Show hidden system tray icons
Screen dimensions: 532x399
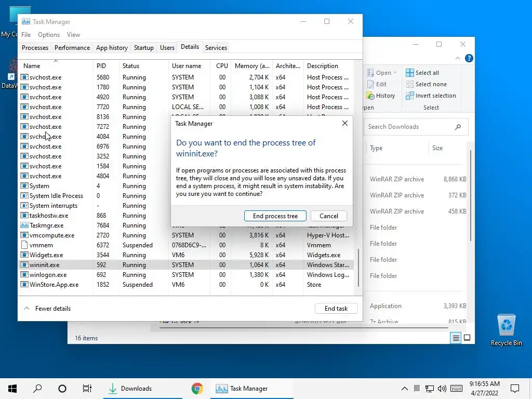tap(404, 389)
